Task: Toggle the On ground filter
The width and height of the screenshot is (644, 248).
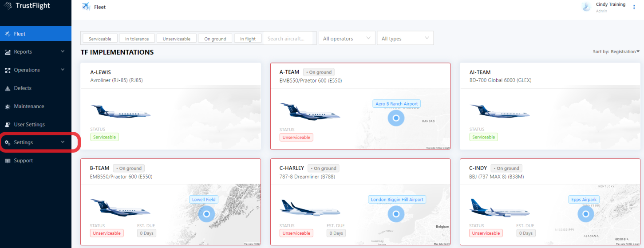Action: tap(215, 39)
